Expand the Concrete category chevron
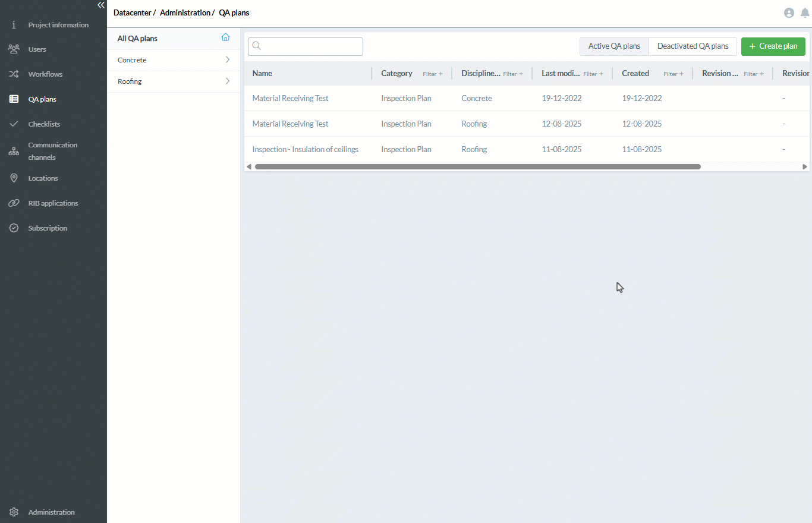The width and height of the screenshot is (812, 523). coord(228,60)
